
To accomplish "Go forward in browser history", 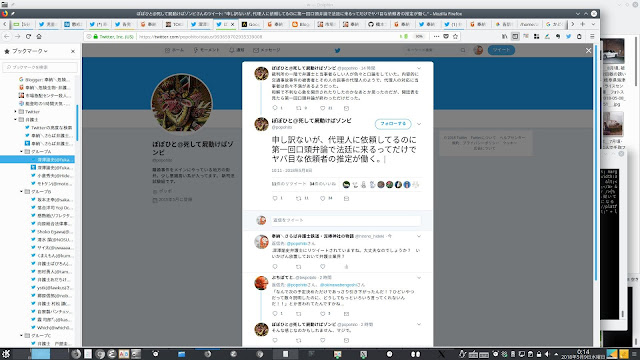I will pos(18,36).
